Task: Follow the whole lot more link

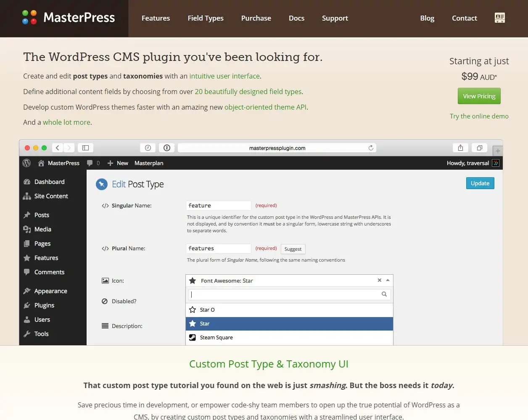Action: click(66, 122)
